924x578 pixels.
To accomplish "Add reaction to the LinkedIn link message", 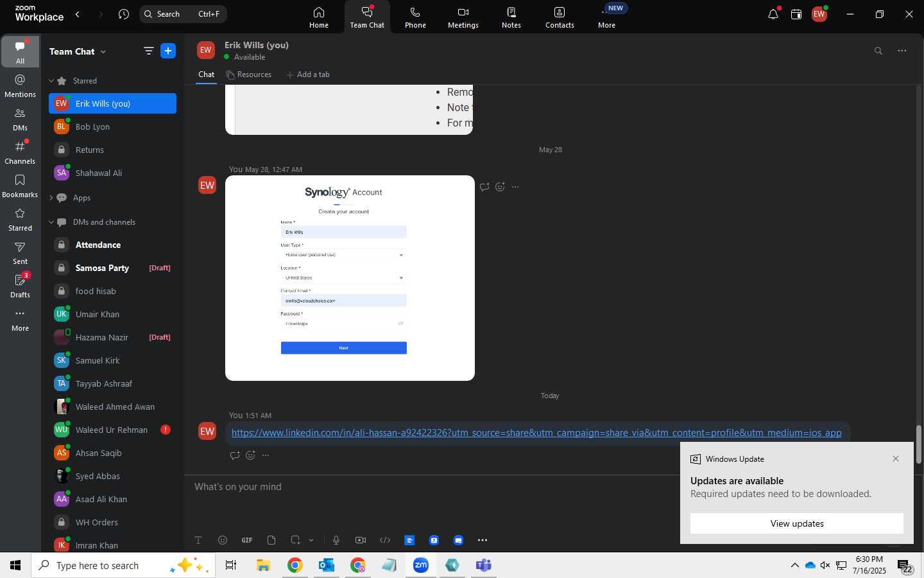I will (x=250, y=455).
